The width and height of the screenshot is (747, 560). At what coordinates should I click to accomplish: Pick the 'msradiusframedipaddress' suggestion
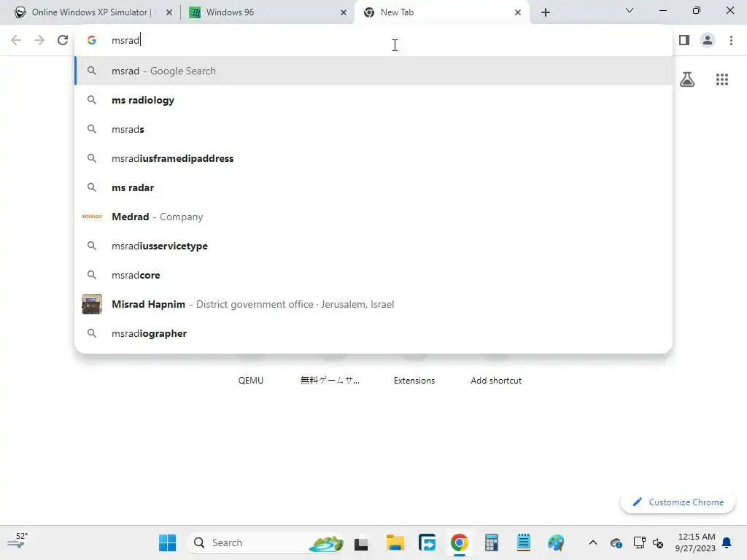[373, 158]
